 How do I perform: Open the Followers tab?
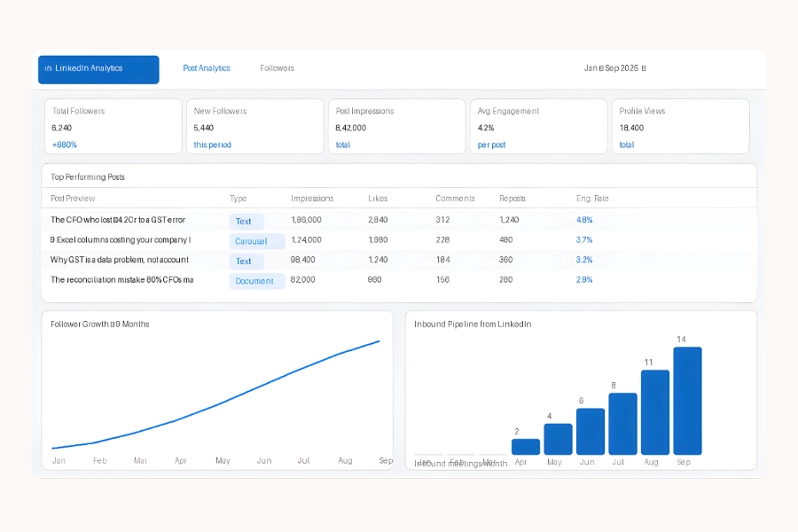click(x=276, y=68)
